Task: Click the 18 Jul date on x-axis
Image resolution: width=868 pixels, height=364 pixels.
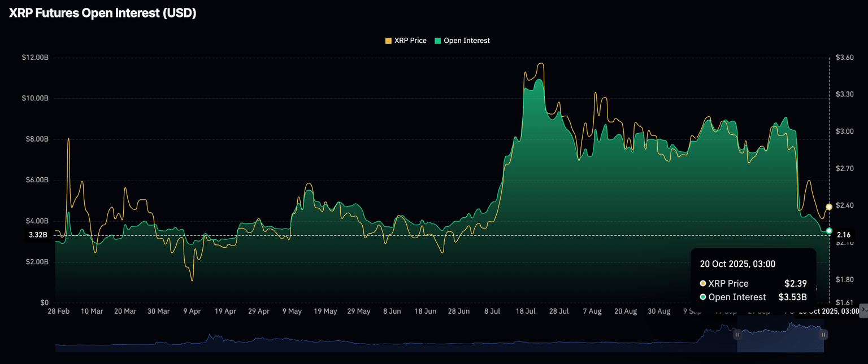Action: (x=526, y=312)
